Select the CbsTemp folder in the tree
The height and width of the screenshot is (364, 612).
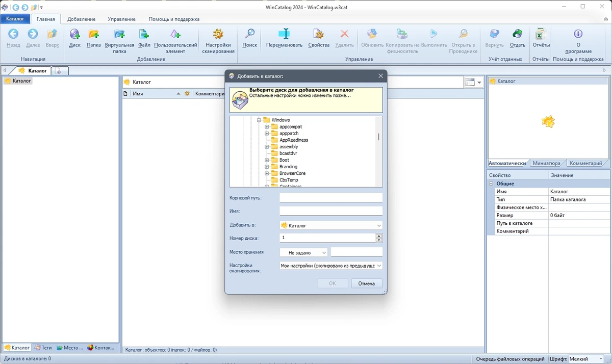[289, 180]
